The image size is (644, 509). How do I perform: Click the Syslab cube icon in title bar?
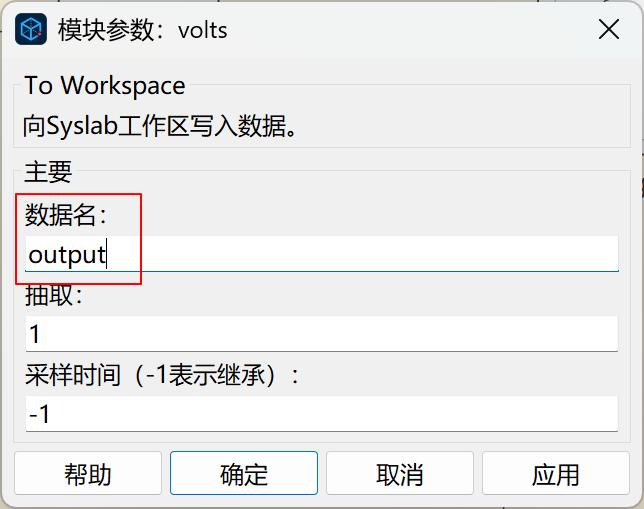click(31, 30)
